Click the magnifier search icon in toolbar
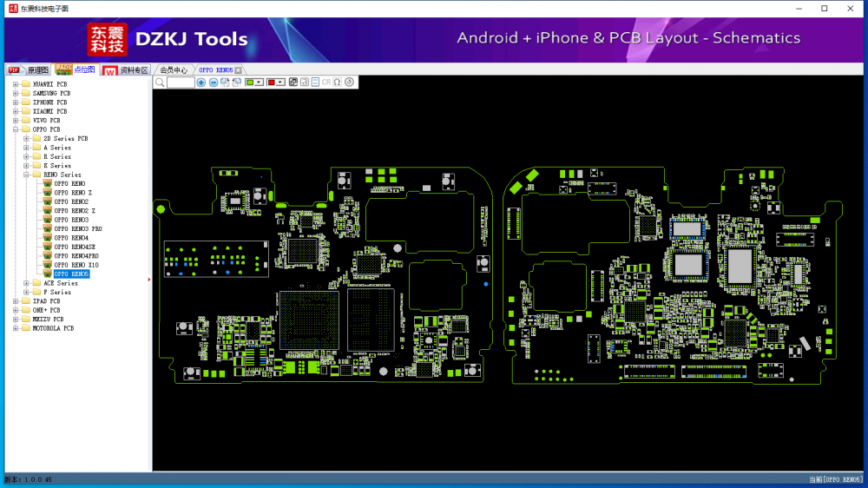Viewport: 868px width, 488px height. tap(160, 82)
